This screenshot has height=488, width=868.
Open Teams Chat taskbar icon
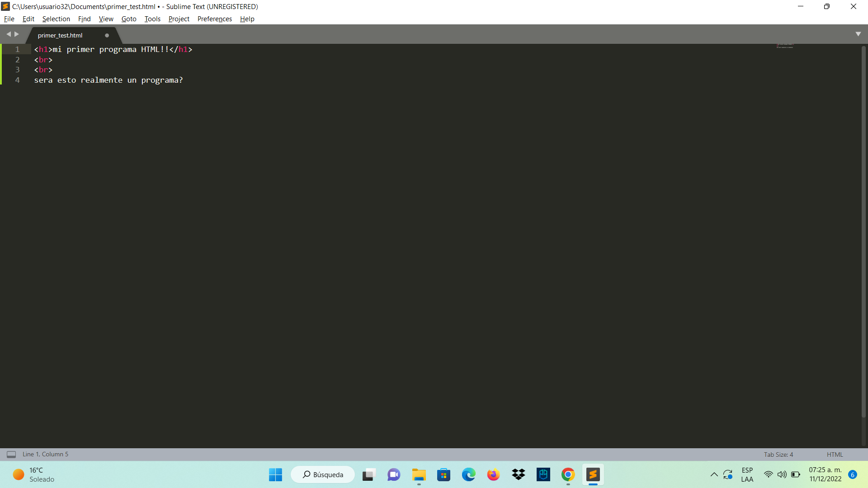coord(394,474)
